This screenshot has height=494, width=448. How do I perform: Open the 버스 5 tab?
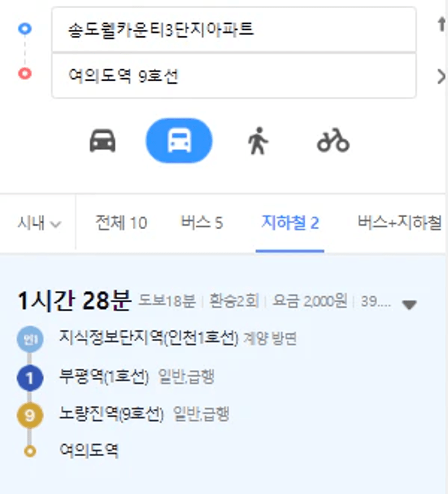coord(202,223)
